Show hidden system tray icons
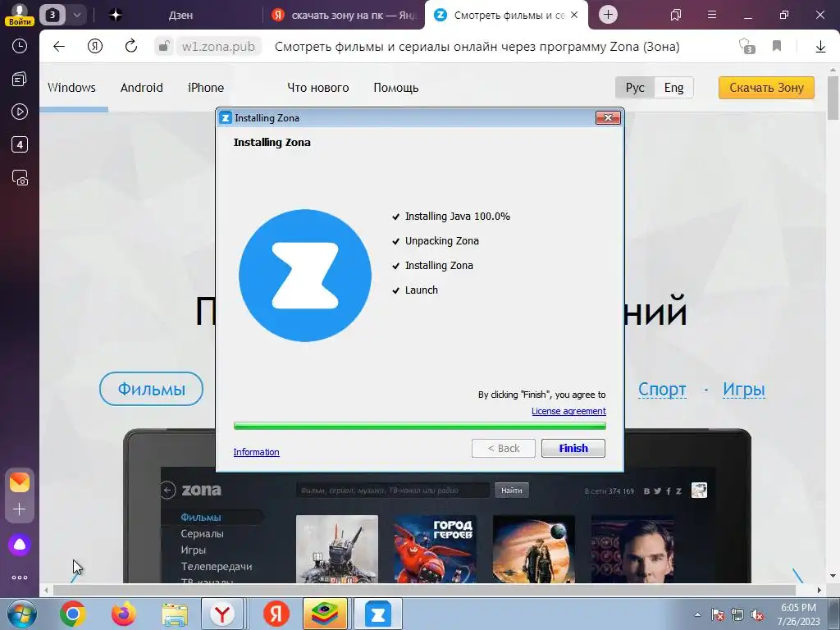The height and width of the screenshot is (630, 840). click(697, 614)
